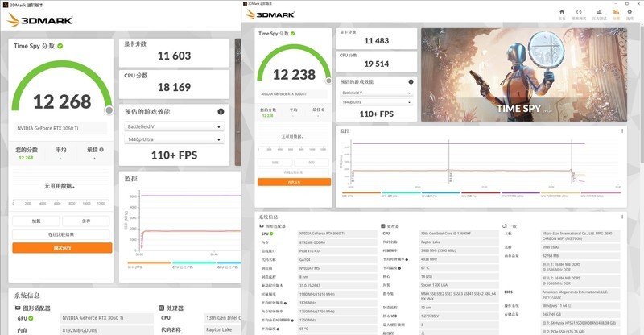The height and width of the screenshot is (335, 644).
Task: Click Save button in left window
Action: [86, 221]
